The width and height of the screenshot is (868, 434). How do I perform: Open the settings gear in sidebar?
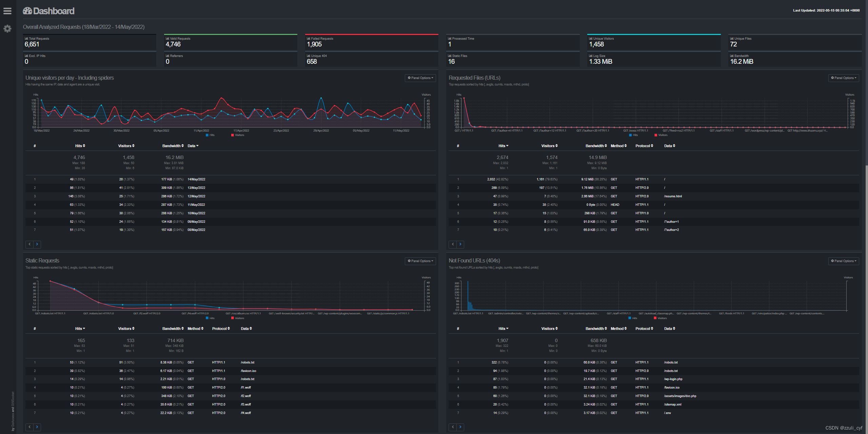tap(7, 29)
